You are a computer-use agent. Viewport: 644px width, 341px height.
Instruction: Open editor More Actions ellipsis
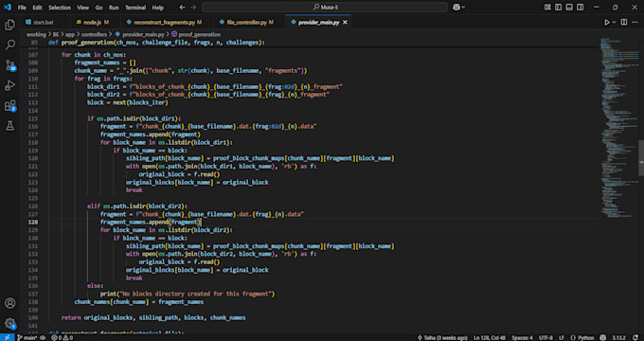click(x=635, y=22)
